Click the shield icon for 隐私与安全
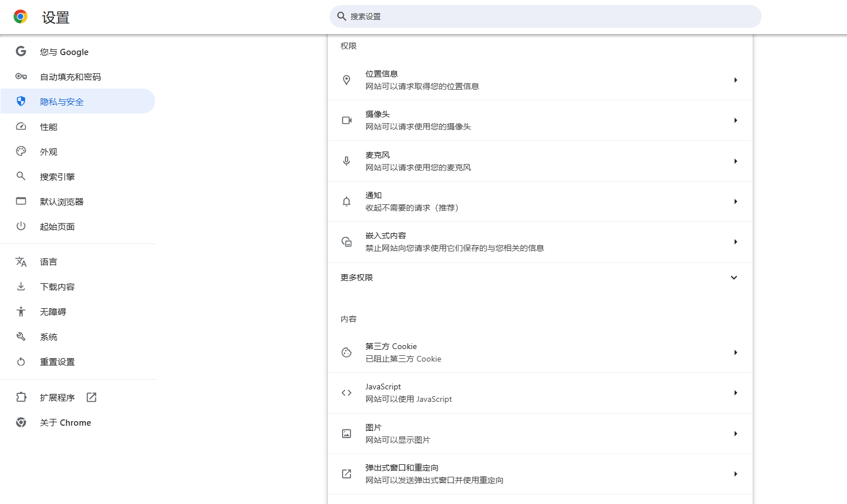This screenshot has height=504, width=847. coord(21,102)
